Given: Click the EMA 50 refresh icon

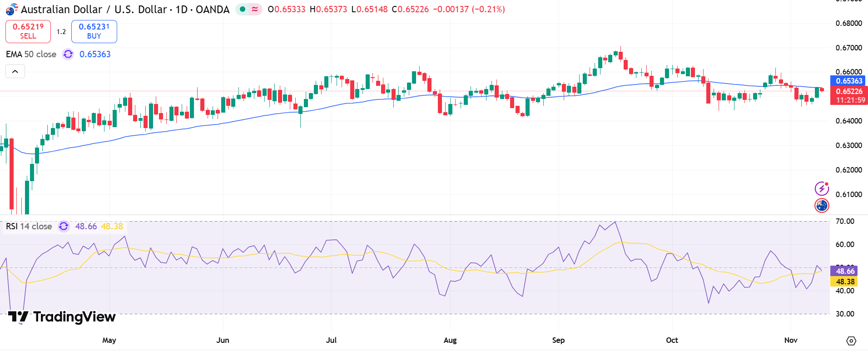Looking at the screenshot, I should 68,54.
